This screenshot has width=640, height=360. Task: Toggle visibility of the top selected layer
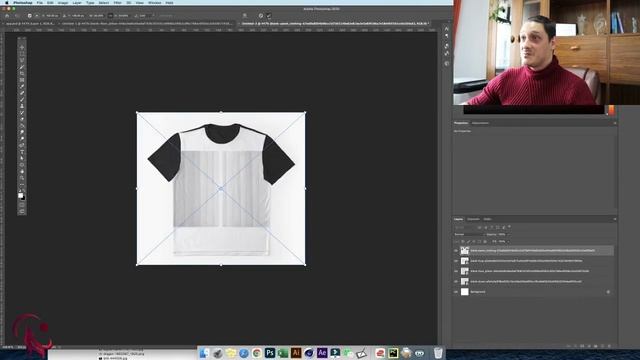(456, 251)
